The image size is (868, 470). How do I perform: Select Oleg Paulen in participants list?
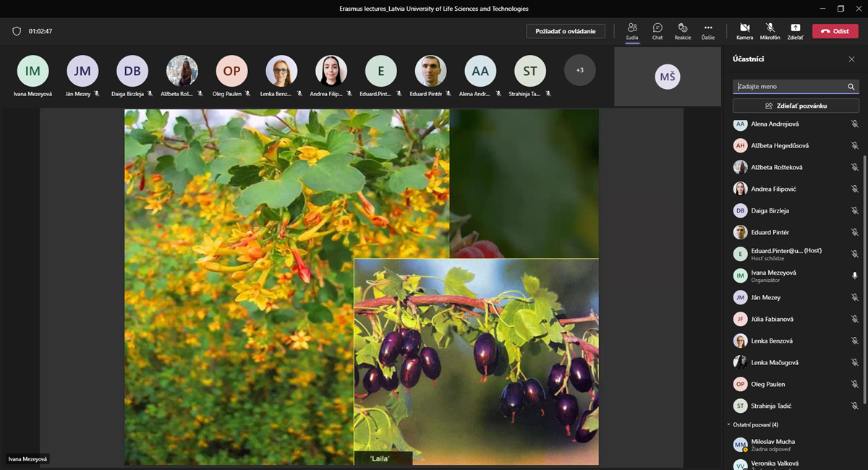(x=767, y=384)
